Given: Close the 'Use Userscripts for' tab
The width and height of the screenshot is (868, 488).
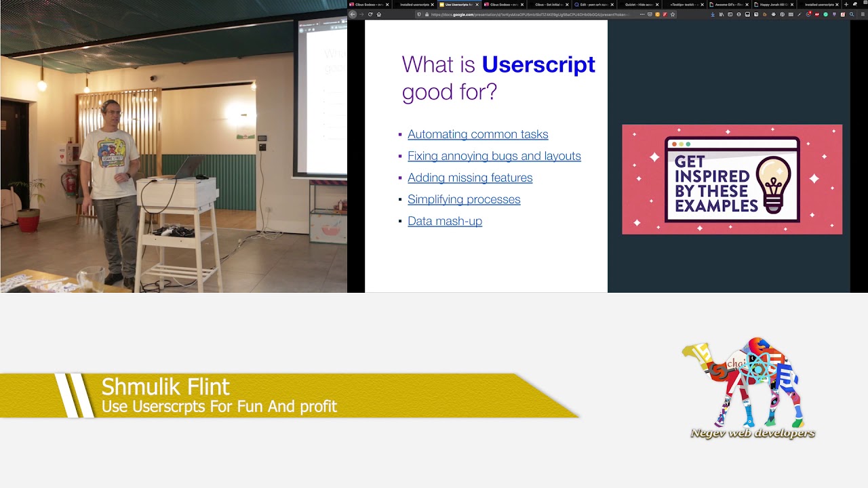Looking at the screenshot, I should 477,5.
